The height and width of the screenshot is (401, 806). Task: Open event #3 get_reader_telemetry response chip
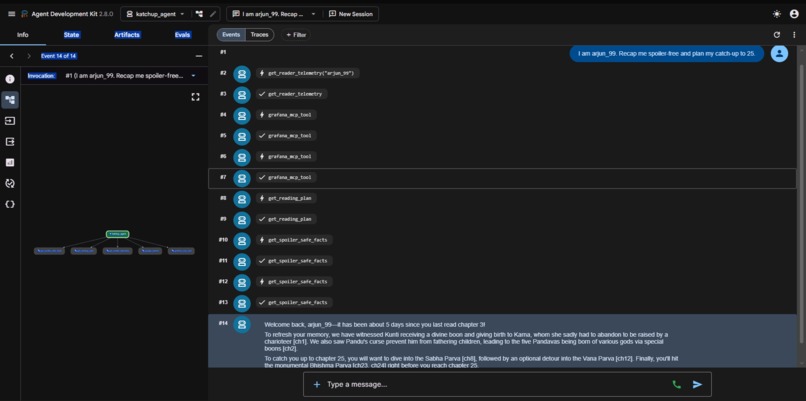point(291,94)
